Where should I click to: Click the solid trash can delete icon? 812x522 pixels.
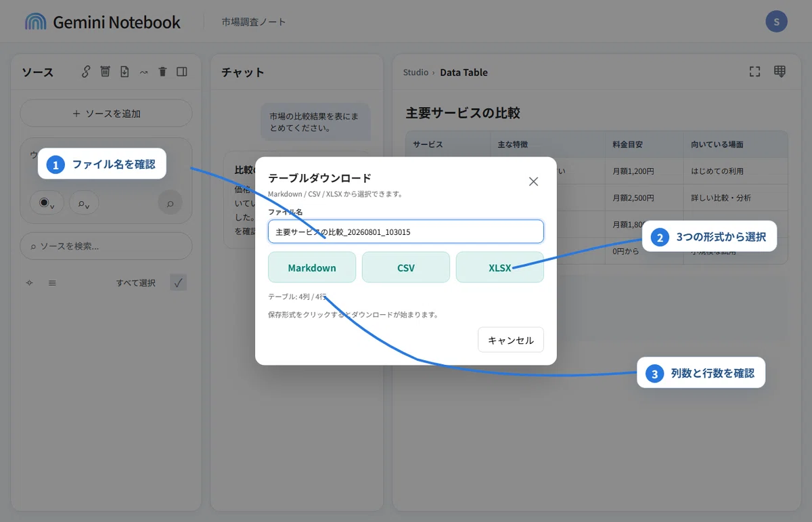coord(162,72)
